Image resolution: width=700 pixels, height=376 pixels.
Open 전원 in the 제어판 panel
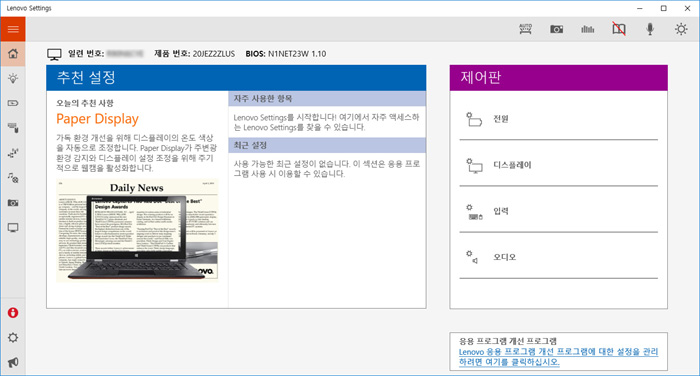coord(558,119)
